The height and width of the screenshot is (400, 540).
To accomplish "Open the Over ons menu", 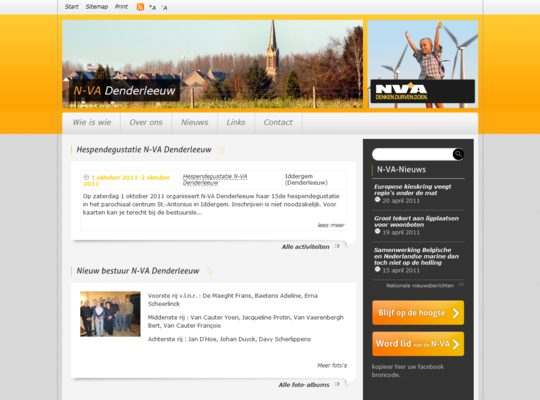I will (x=146, y=123).
